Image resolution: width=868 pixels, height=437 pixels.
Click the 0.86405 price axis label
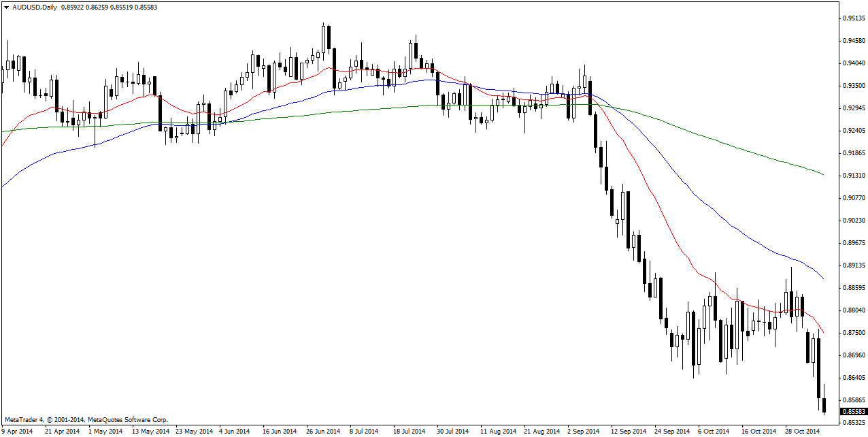853,378
